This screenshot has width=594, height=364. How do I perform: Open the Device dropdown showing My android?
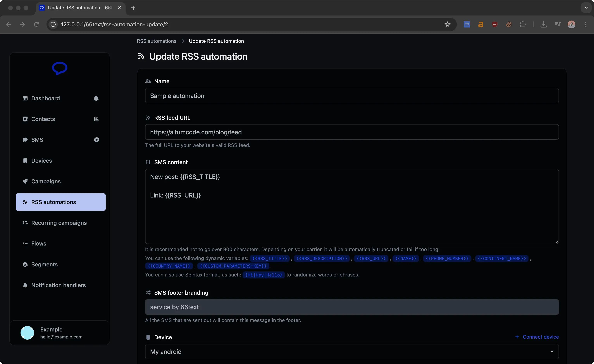(352, 351)
